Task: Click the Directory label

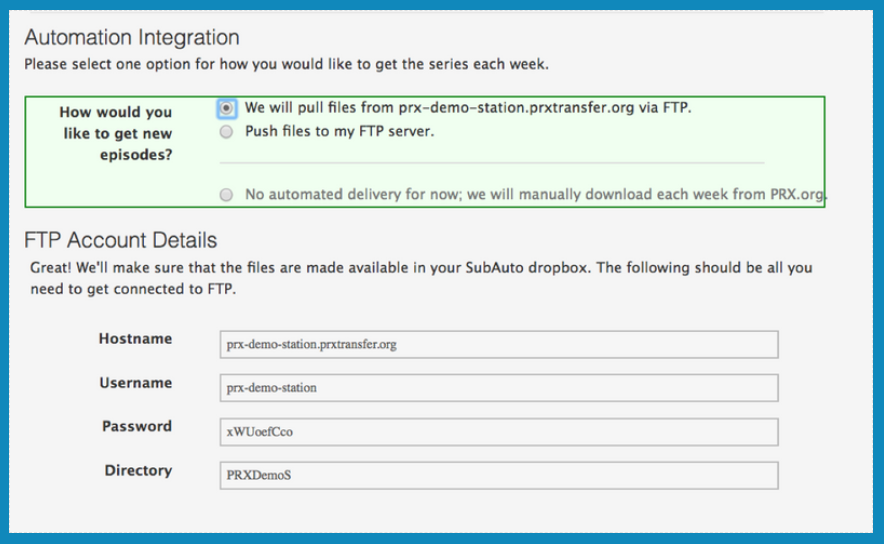Action: tap(138, 470)
